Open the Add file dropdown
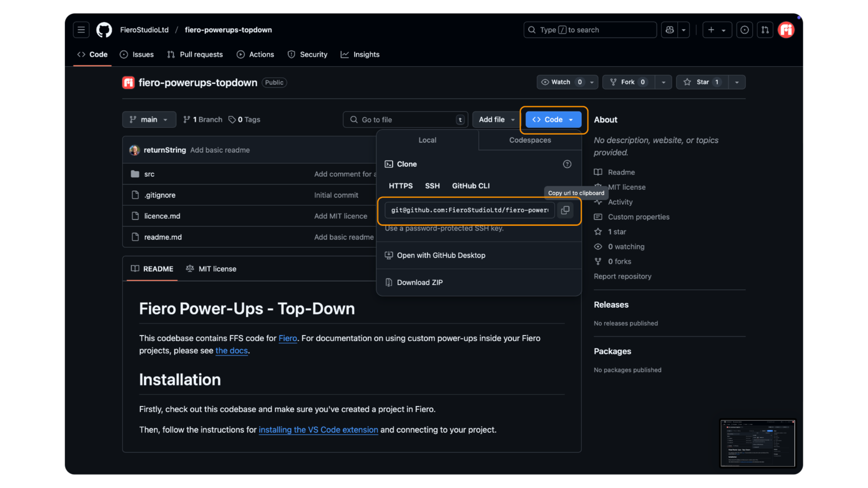 tap(496, 119)
